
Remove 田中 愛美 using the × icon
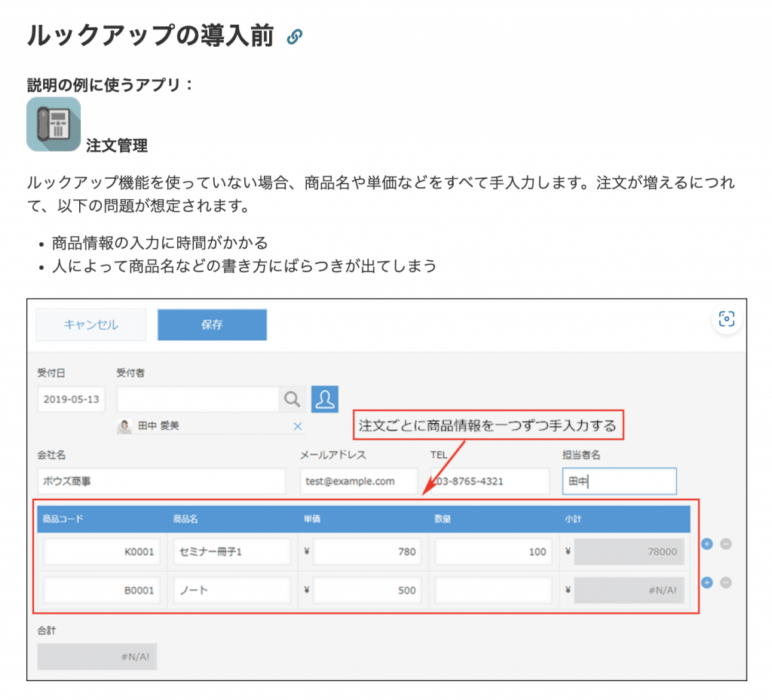[298, 426]
